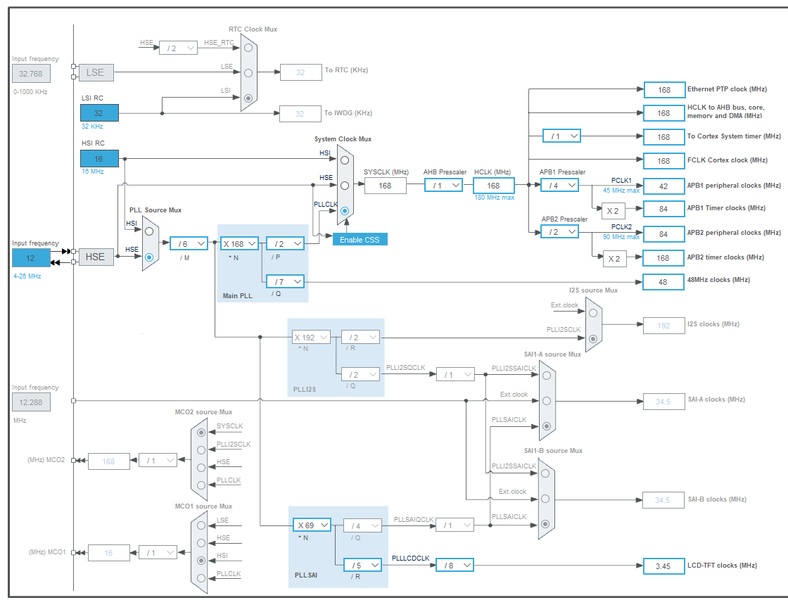Select HSI on MCO1 source Mux

tap(201, 560)
